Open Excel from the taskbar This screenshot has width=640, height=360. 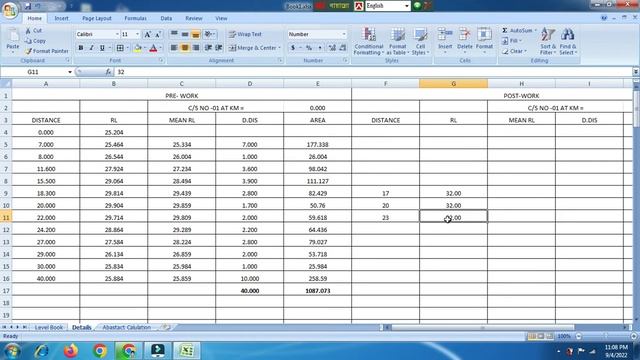[x=187, y=351]
